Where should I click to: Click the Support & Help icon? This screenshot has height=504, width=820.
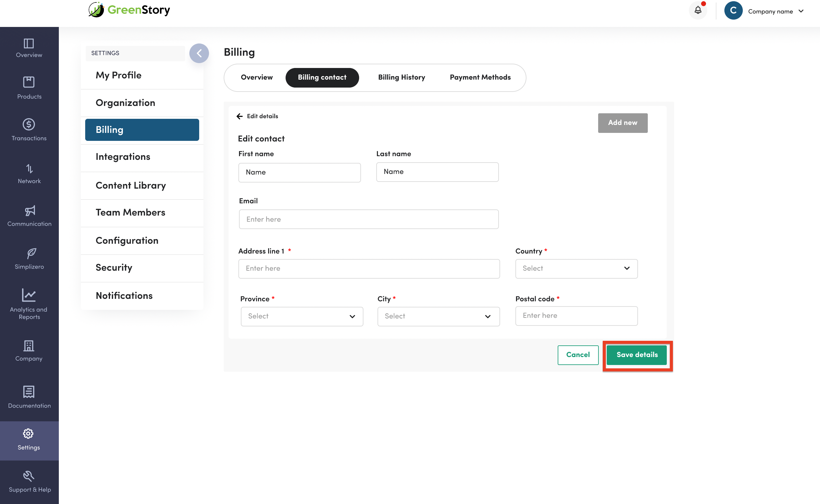29,476
